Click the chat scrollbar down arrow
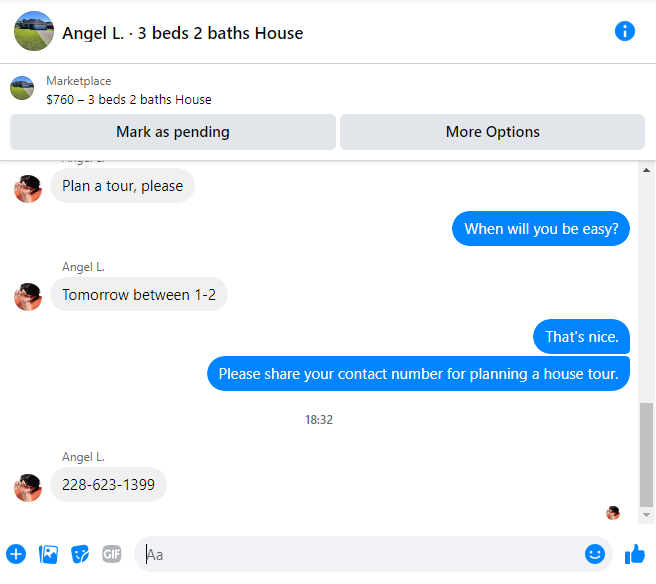Image resolution: width=656 pixels, height=584 pixels. [646, 515]
